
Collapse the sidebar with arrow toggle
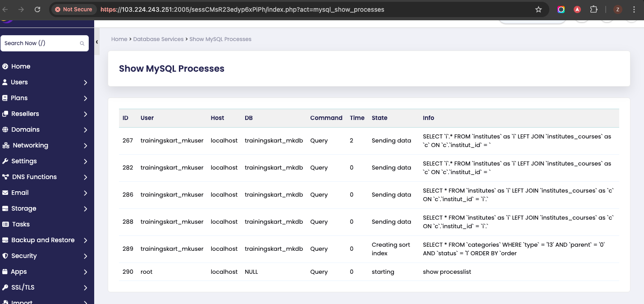click(x=97, y=42)
